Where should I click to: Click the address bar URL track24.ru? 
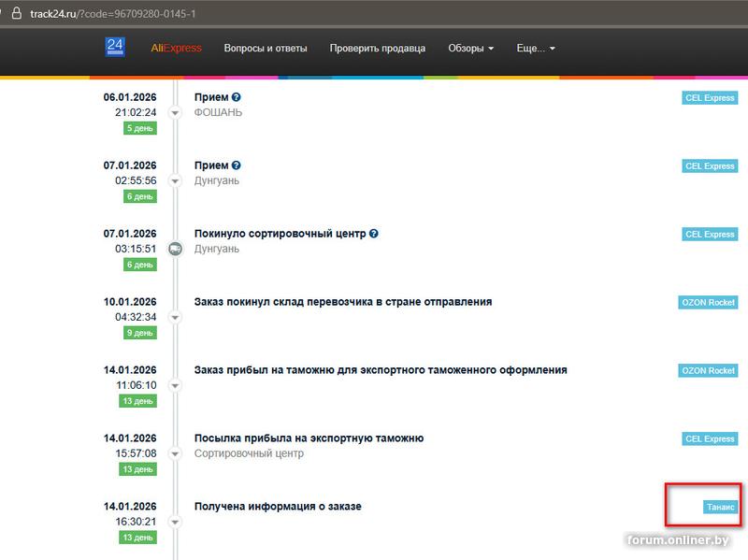tap(112, 13)
